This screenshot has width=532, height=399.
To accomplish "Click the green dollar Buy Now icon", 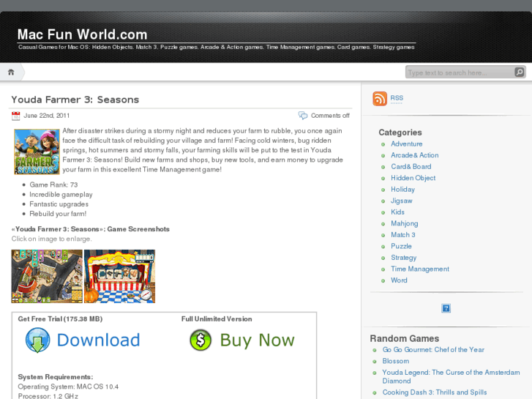I will (201, 340).
